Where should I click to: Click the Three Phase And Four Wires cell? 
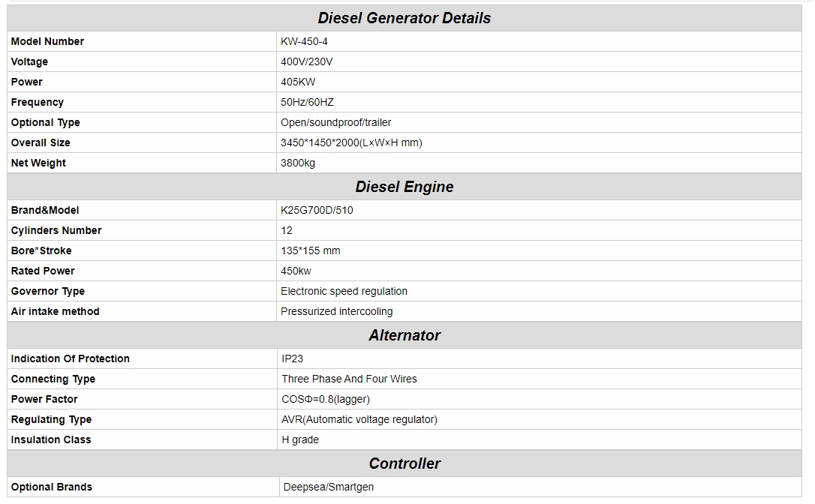[349, 379]
